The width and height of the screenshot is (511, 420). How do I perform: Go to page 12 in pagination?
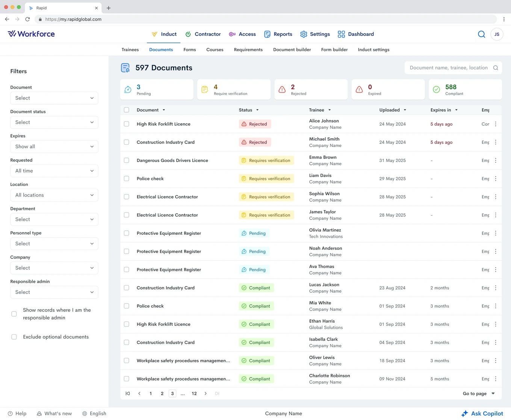tap(194, 393)
